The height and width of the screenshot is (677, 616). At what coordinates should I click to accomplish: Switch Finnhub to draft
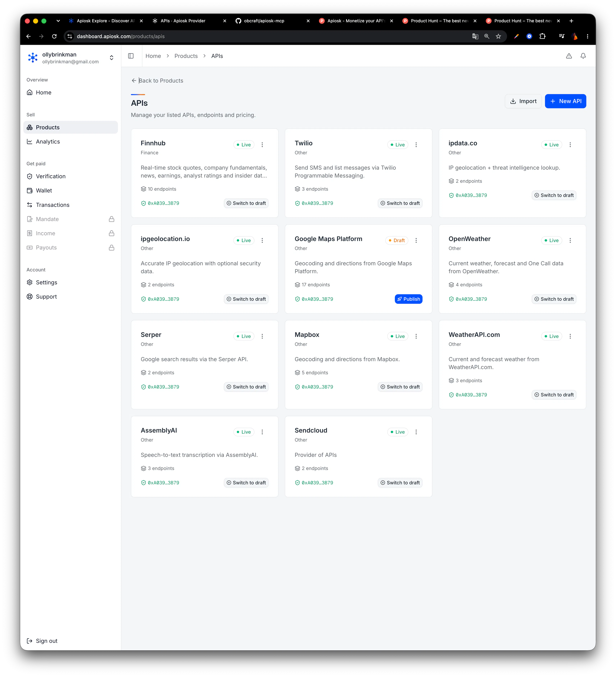pyautogui.click(x=246, y=203)
